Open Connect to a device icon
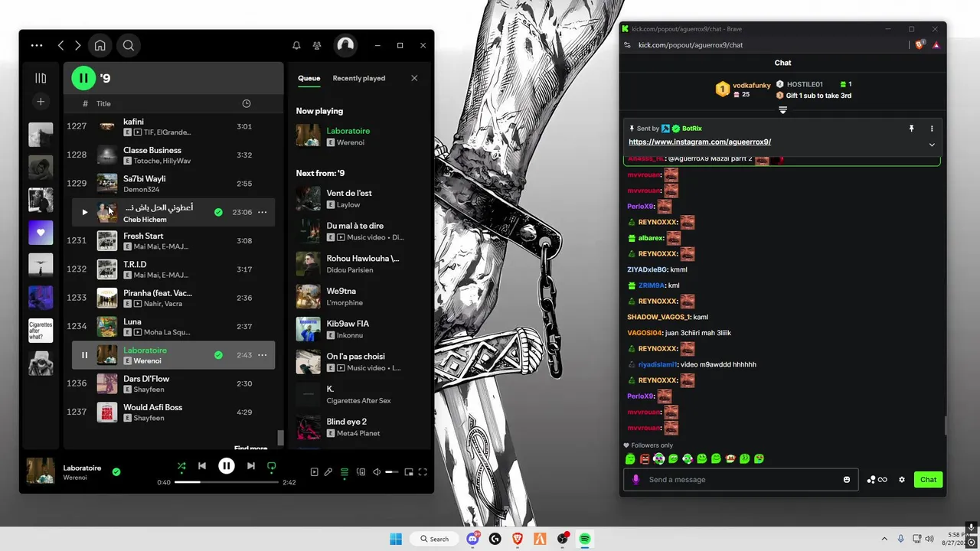Screen dimensions: 980x551 pos(361,472)
